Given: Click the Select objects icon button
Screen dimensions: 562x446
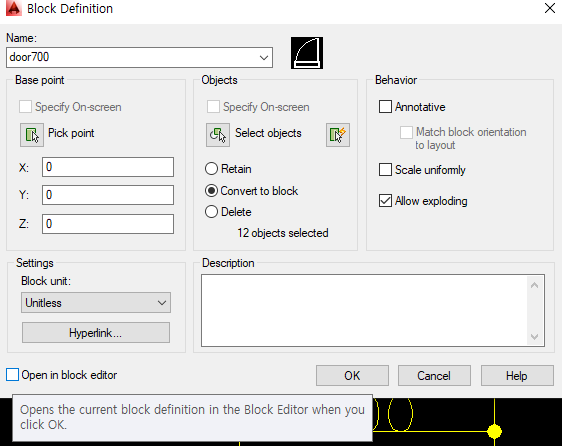Looking at the screenshot, I should 218,135.
